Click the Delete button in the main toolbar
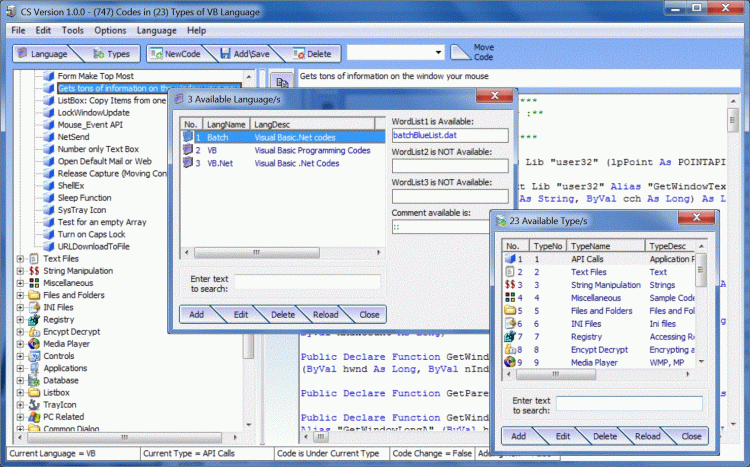Image resolution: width=750 pixels, height=467 pixels. tap(313, 54)
